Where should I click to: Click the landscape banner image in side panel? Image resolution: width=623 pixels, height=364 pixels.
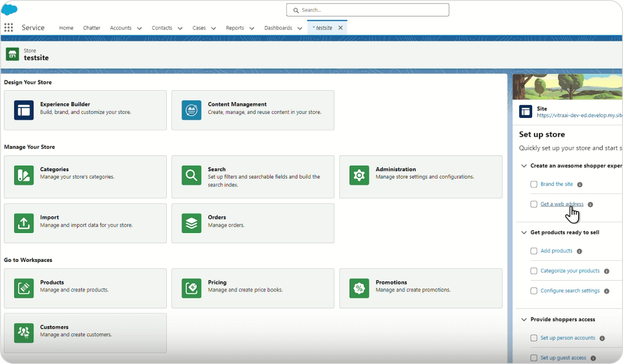tap(567, 87)
